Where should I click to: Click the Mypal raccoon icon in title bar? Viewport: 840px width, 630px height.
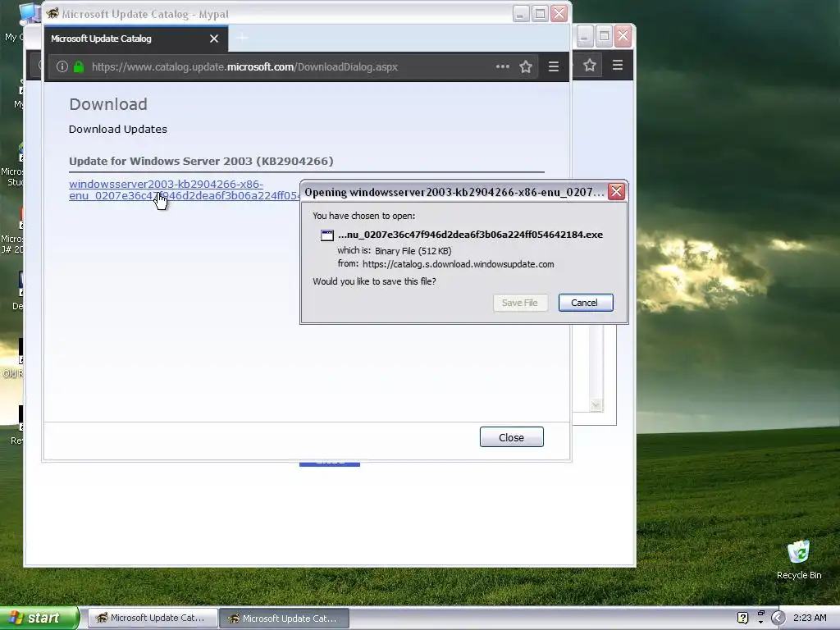click(x=52, y=13)
